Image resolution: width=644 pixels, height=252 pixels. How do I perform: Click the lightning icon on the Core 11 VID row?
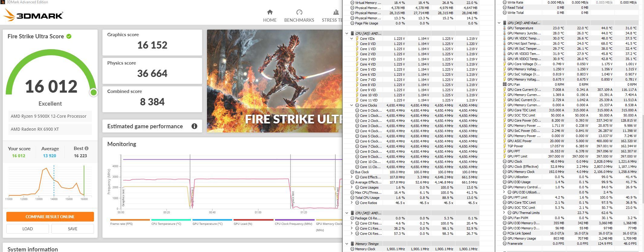click(x=357, y=100)
